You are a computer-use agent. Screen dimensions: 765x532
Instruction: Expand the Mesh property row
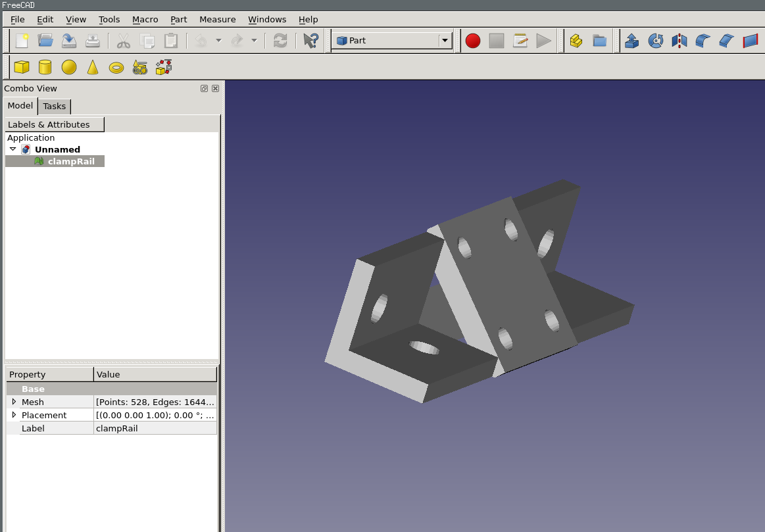[14, 401]
